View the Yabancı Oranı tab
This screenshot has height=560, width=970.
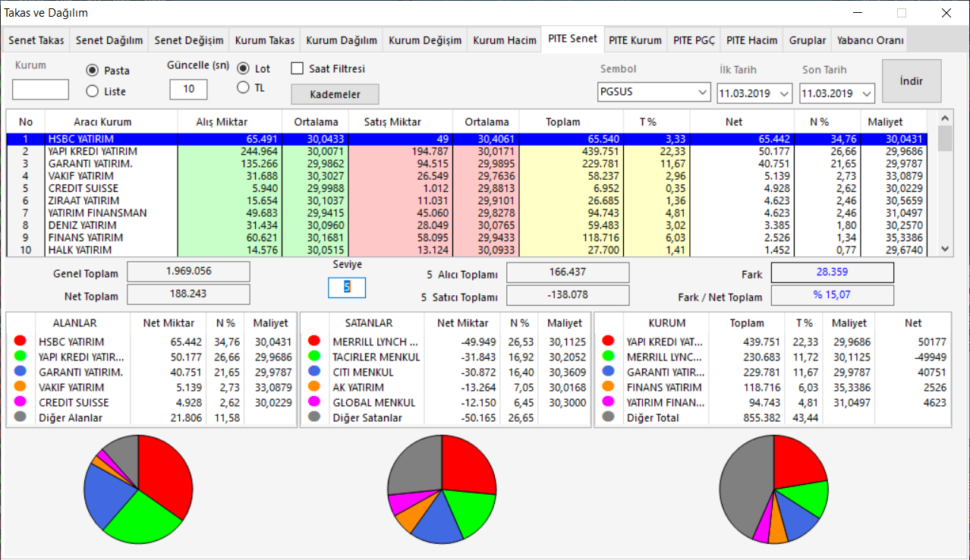point(870,40)
